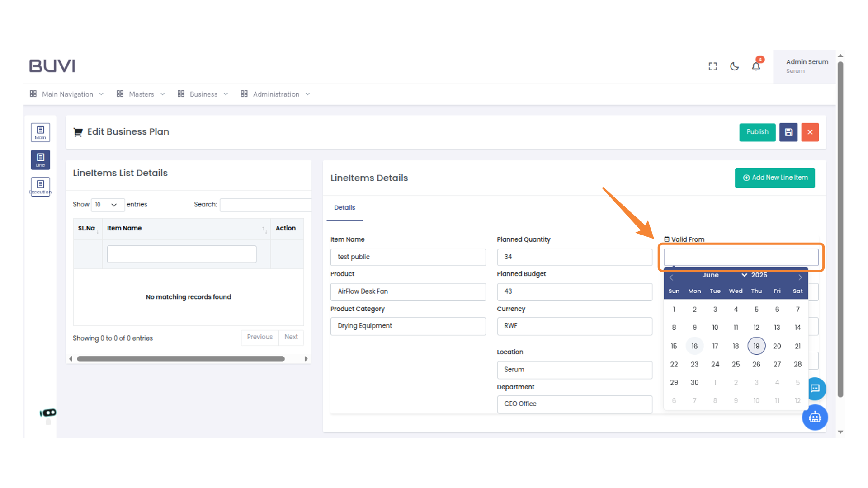The height and width of the screenshot is (488, 868).
Task: Toggle dark mode with the moon icon
Action: point(734,66)
